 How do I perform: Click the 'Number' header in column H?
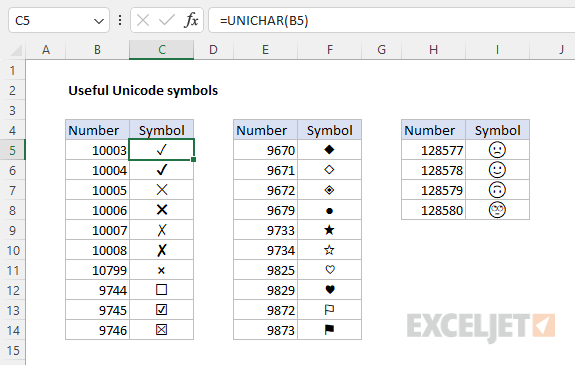pos(433,130)
